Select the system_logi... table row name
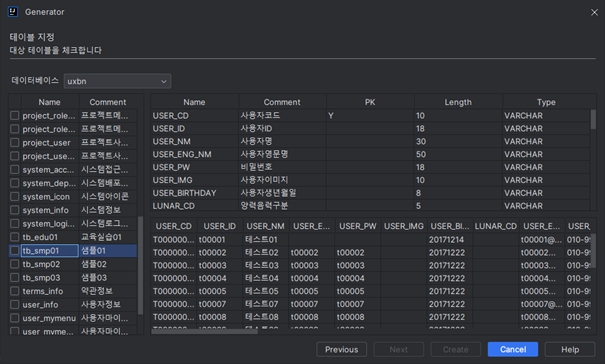The image size is (605, 364). [x=49, y=223]
